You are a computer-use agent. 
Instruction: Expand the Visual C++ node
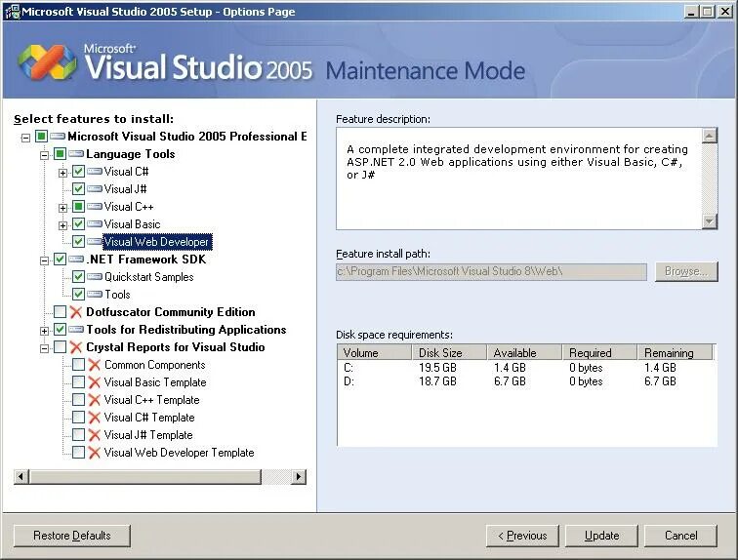click(x=62, y=208)
